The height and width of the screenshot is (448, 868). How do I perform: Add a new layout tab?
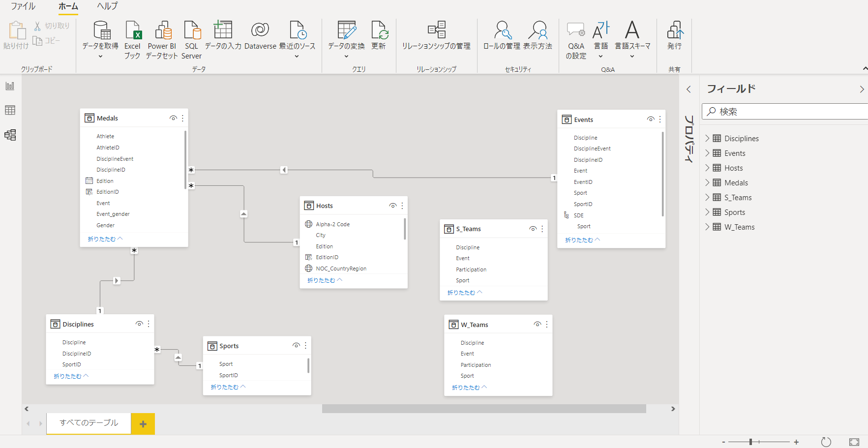point(143,424)
